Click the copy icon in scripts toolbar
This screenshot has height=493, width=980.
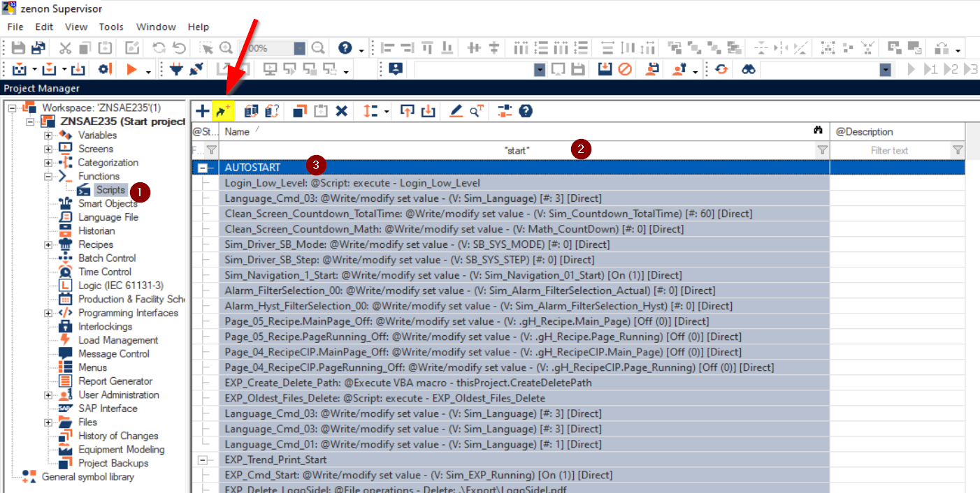(x=301, y=110)
